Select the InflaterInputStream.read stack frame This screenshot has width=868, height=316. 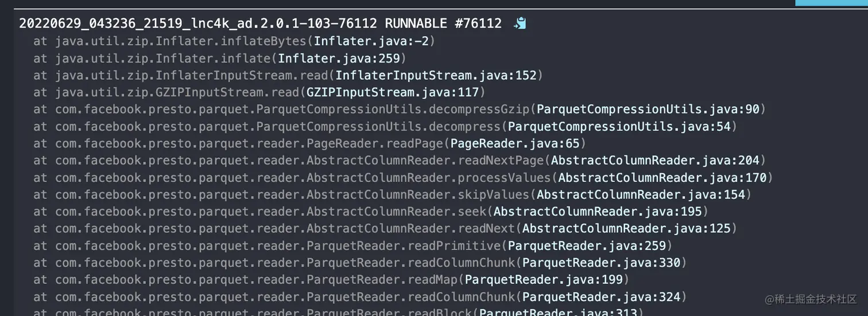click(x=288, y=75)
